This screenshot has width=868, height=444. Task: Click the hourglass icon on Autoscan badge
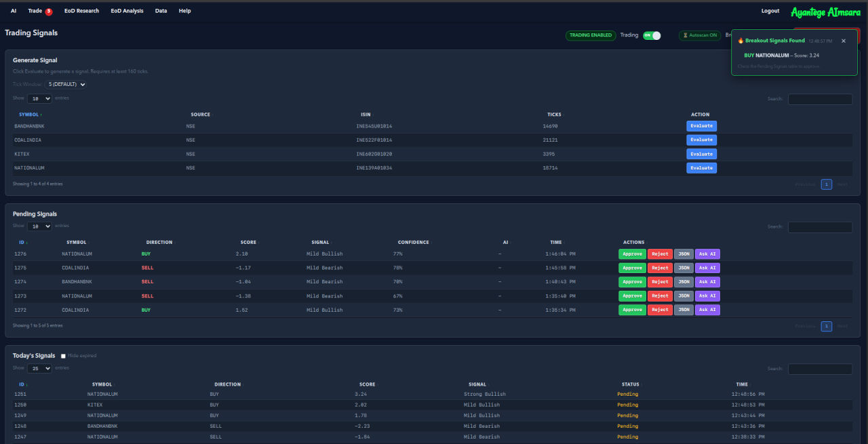[686, 35]
